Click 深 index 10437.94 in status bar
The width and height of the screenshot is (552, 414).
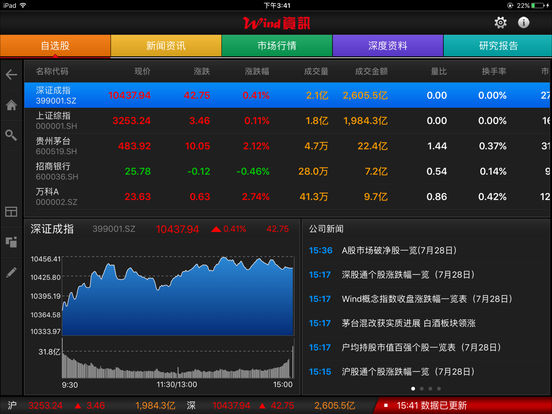point(231,406)
